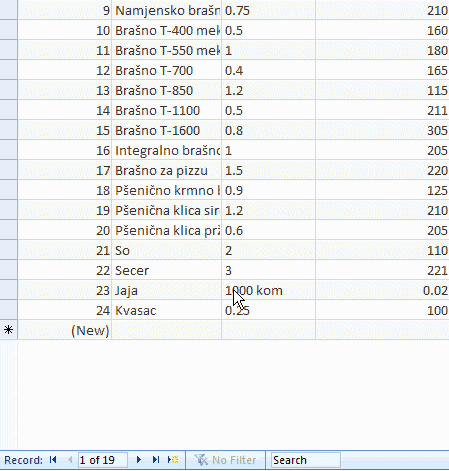Click the No Filter funnel icon
This screenshot has width=449, height=471.
pos(201,460)
